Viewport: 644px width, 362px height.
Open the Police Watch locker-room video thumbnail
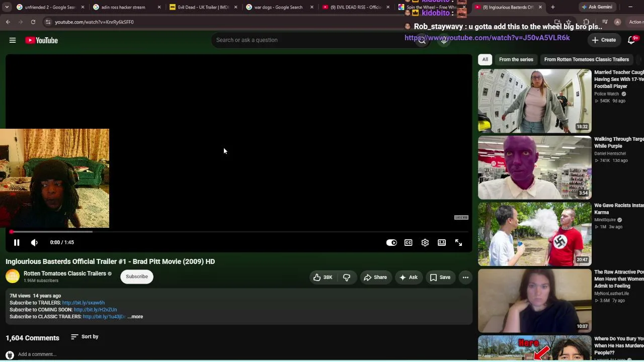point(535,101)
